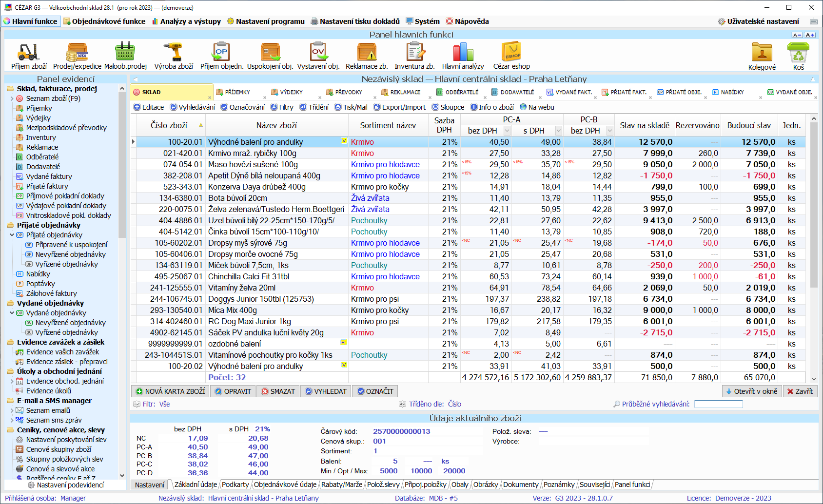Open Info o zboží toolbar item

click(x=492, y=107)
